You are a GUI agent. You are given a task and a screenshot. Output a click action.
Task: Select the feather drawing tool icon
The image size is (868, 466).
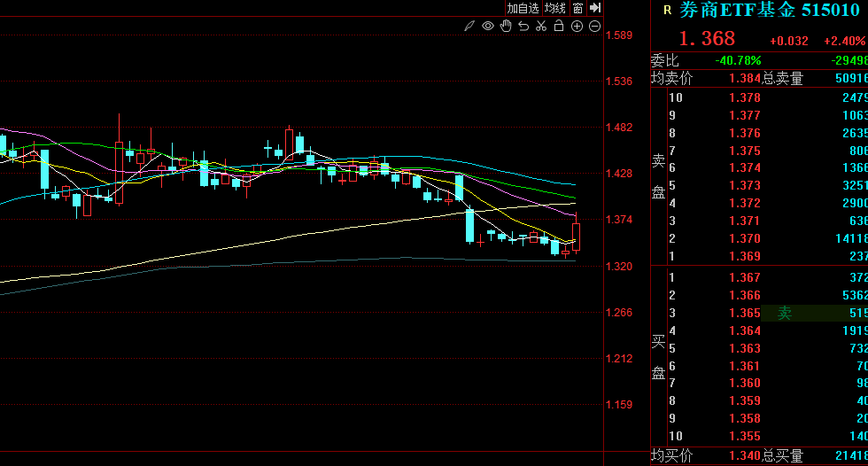click(x=470, y=27)
